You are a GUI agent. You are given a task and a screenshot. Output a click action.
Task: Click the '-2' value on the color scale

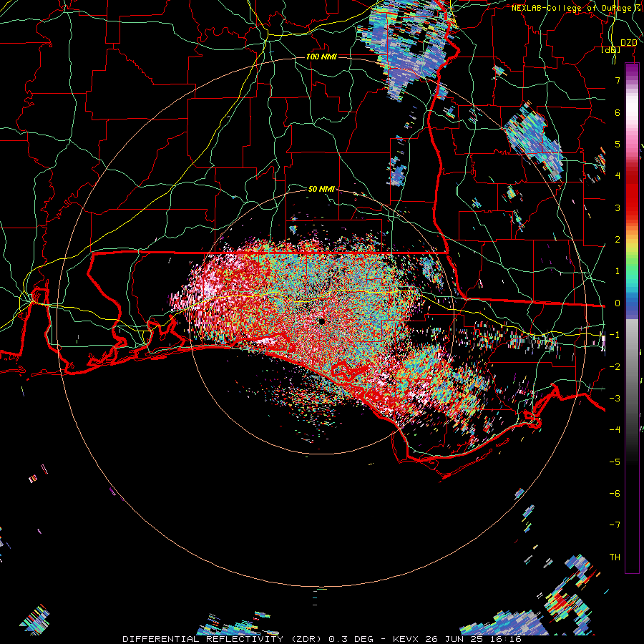pyautogui.click(x=615, y=367)
